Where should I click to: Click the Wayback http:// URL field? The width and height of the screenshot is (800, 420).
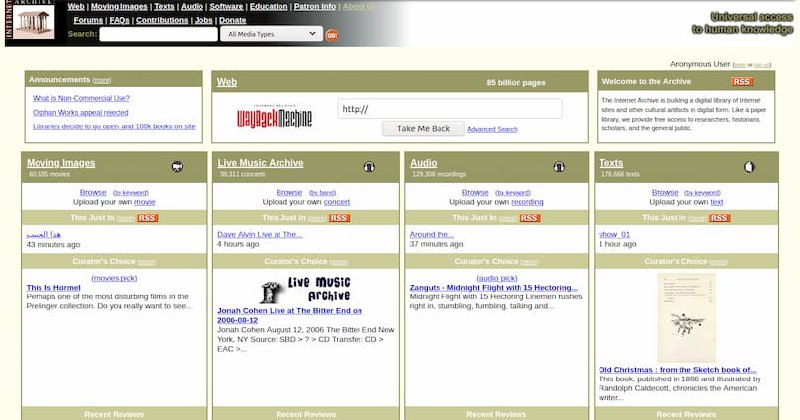[x=449, y=109]
